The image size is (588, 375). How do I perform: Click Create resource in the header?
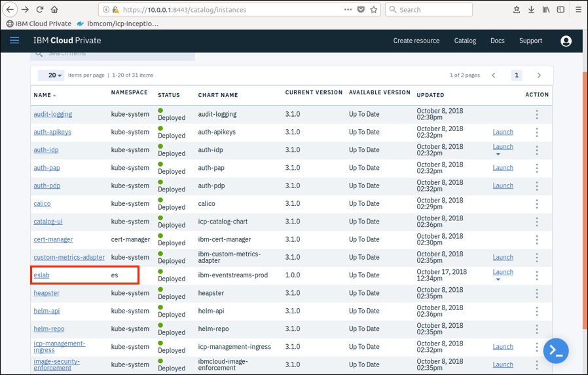tap(416, 41)
